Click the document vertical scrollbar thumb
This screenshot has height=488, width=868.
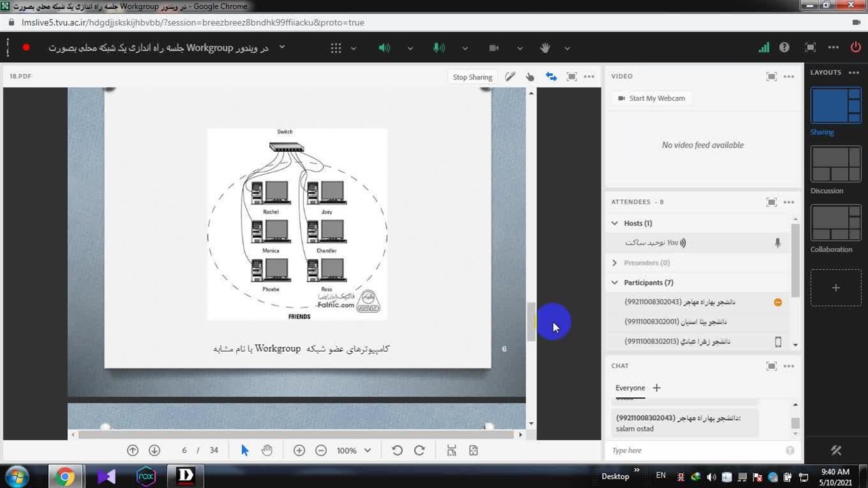click(x=531, y=321)
